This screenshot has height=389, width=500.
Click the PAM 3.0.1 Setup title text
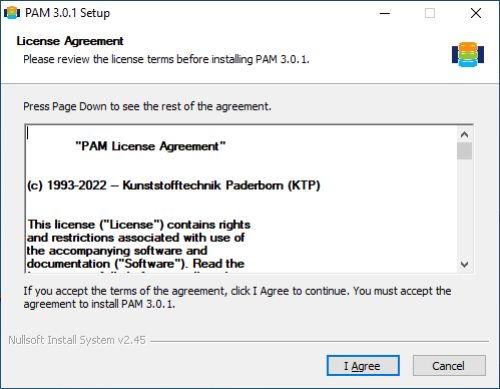tap(67, 13)
